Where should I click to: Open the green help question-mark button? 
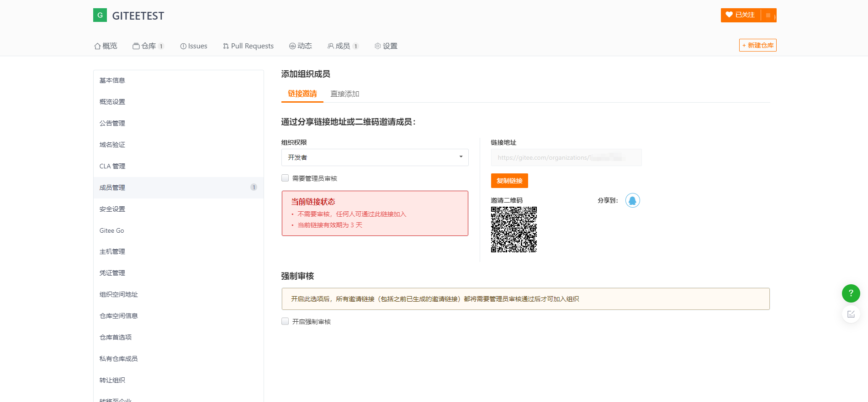pos(851,293)
